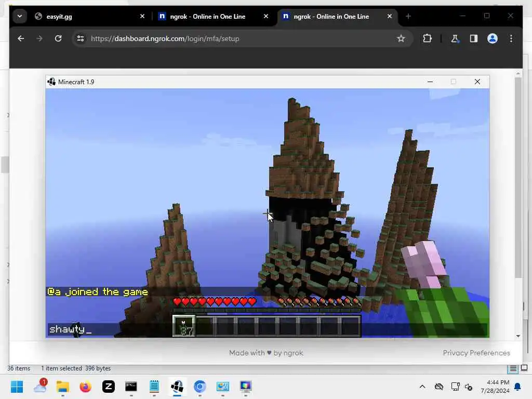532x399 pixels.
Task: Click the '36 items' status bar text
Action: (19, 368)
